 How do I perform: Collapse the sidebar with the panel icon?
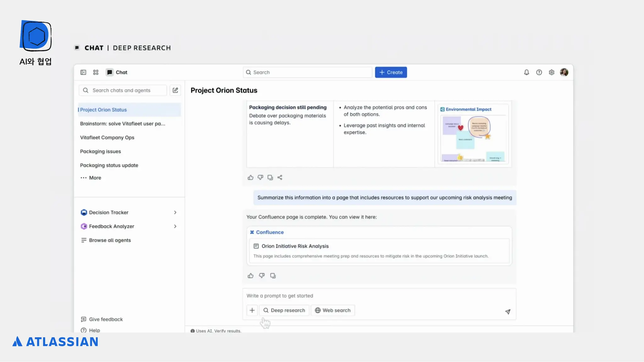(83, 72)
